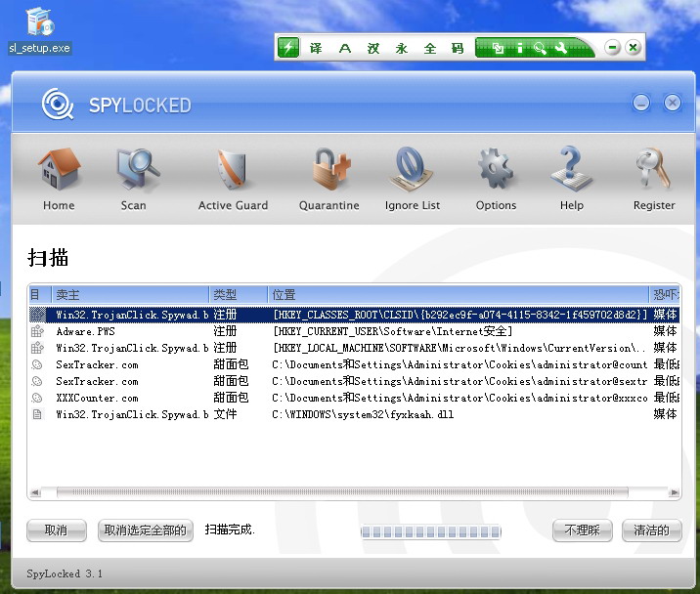Open the Help question mark icon

(x=571, y=169)
